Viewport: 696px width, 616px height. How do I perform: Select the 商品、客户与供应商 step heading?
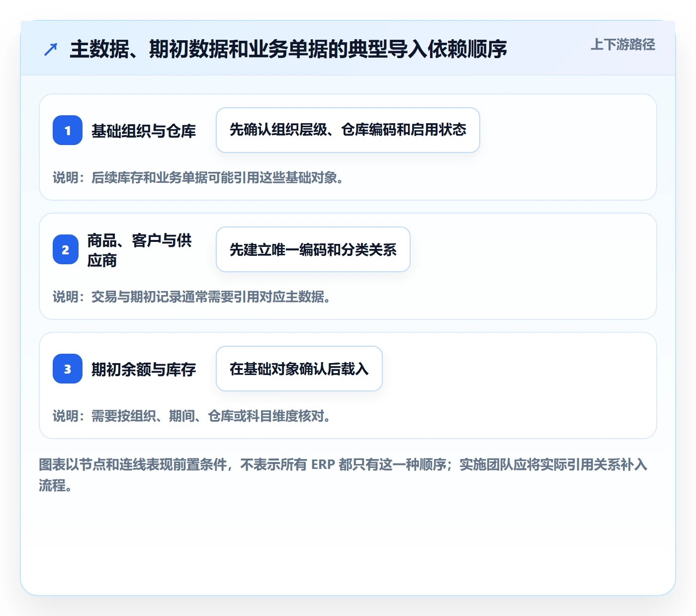[139, 250]
